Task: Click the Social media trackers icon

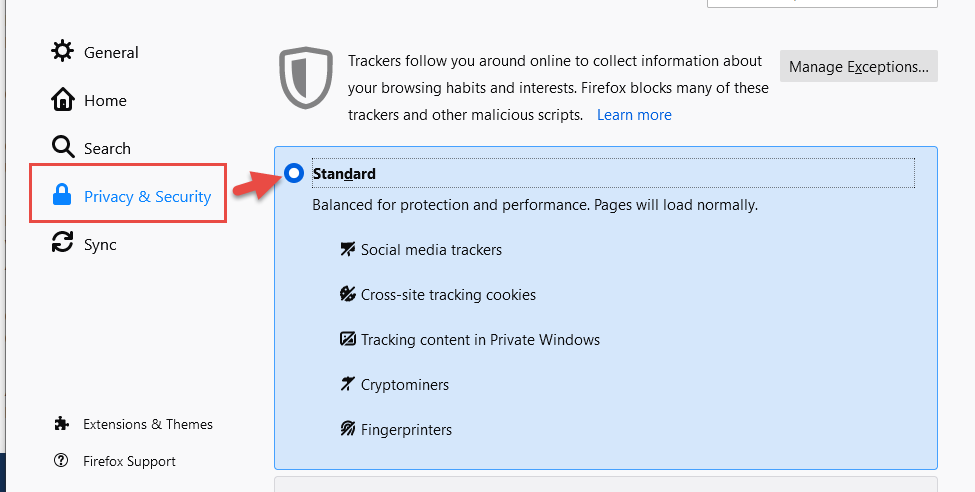Action: (348, 249)
